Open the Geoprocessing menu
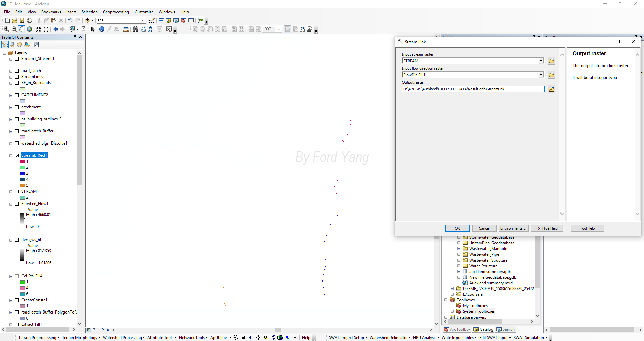 (116, 12)
